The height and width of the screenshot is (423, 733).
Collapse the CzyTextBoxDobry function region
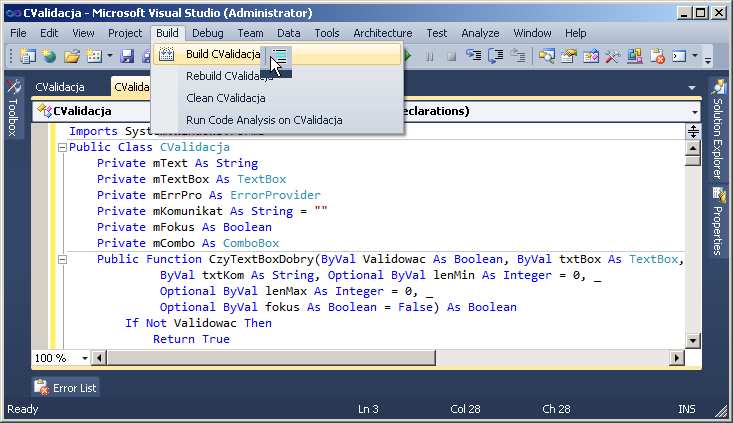point(62,259)
